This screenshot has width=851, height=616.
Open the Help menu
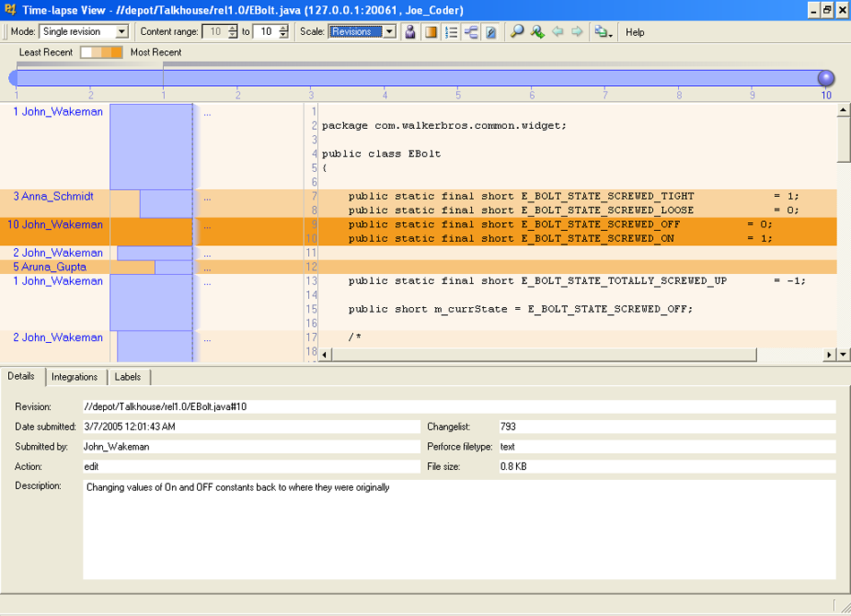(635, 32)
